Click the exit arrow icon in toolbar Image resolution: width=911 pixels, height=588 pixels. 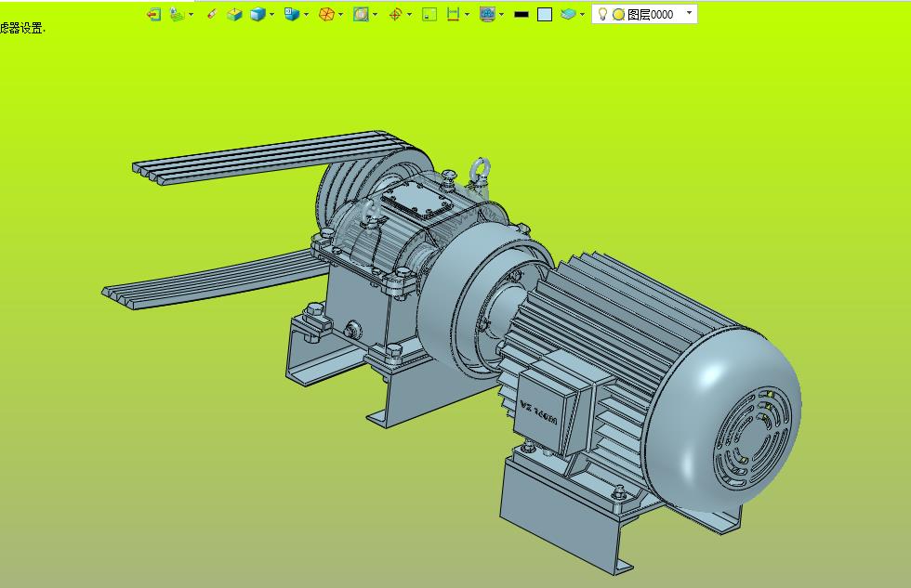(x=154, y=14)
